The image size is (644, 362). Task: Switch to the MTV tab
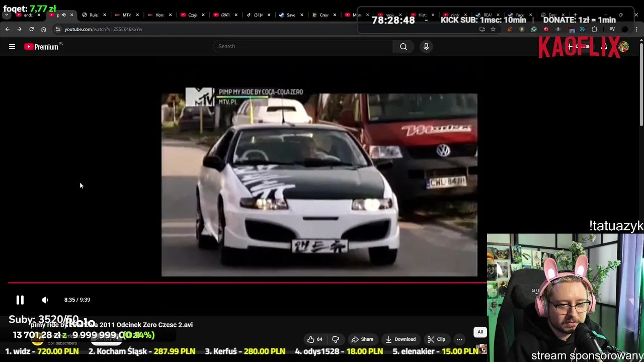(x=126, y=15)
